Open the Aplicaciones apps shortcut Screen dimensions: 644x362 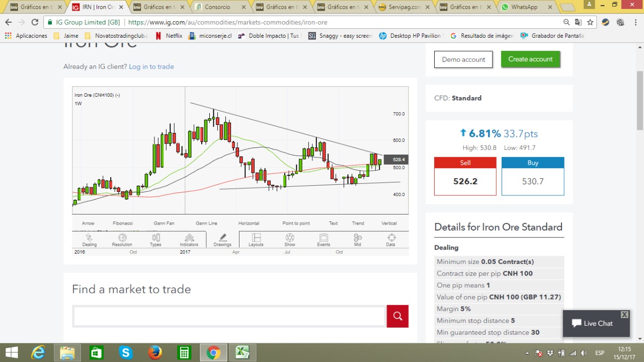click(26, 36)
